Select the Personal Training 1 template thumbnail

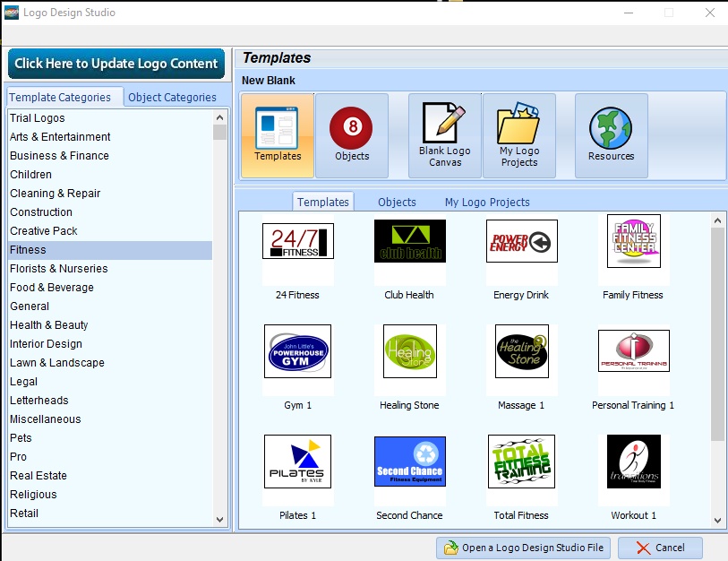pyautogui.click(x=634, y=351)
